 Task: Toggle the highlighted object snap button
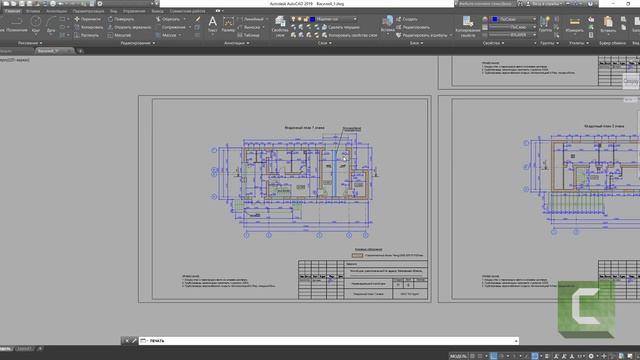click(535, 356)
